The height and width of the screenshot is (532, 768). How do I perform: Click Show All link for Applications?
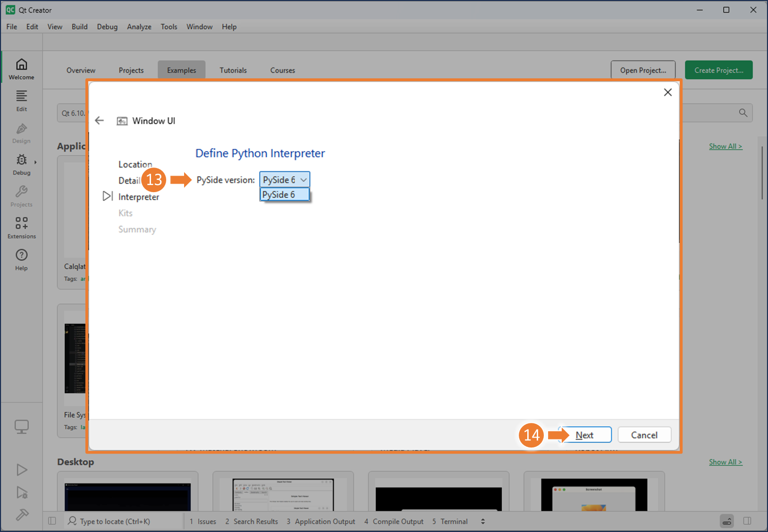726,146
